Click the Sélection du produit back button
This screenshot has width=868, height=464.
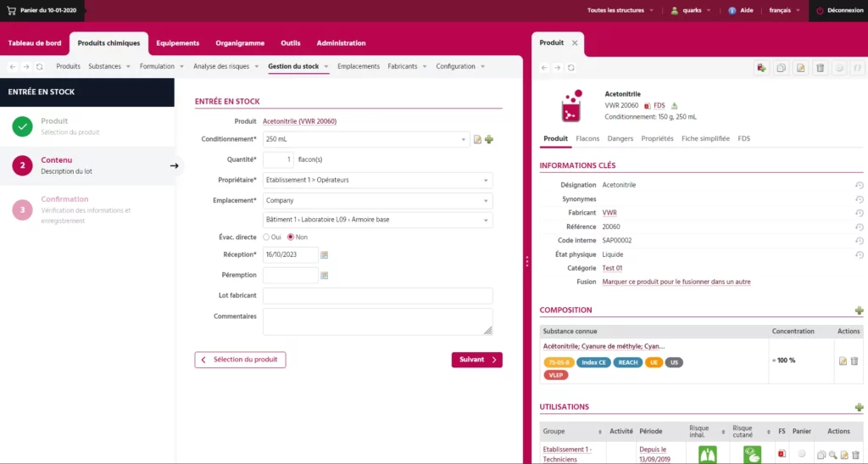tap(240, 360)
